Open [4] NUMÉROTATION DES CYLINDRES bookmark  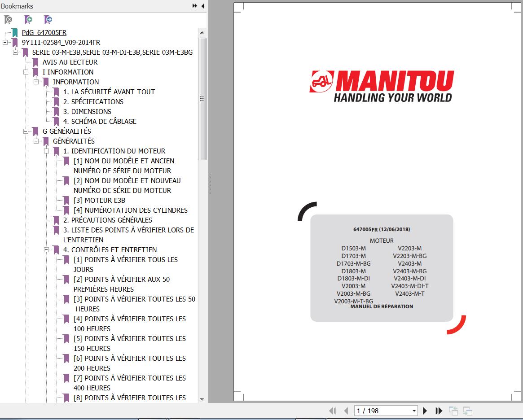point(131,210)
